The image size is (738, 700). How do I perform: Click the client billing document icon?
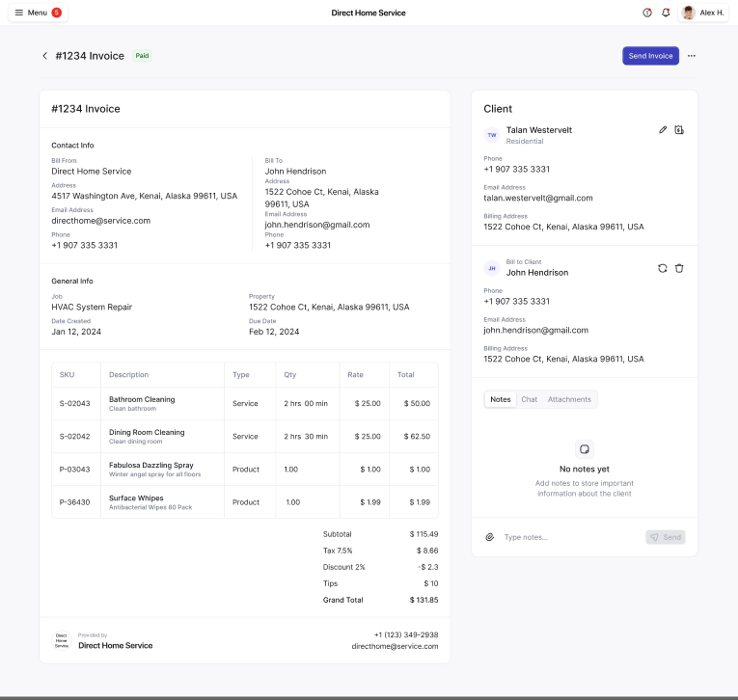679,129
